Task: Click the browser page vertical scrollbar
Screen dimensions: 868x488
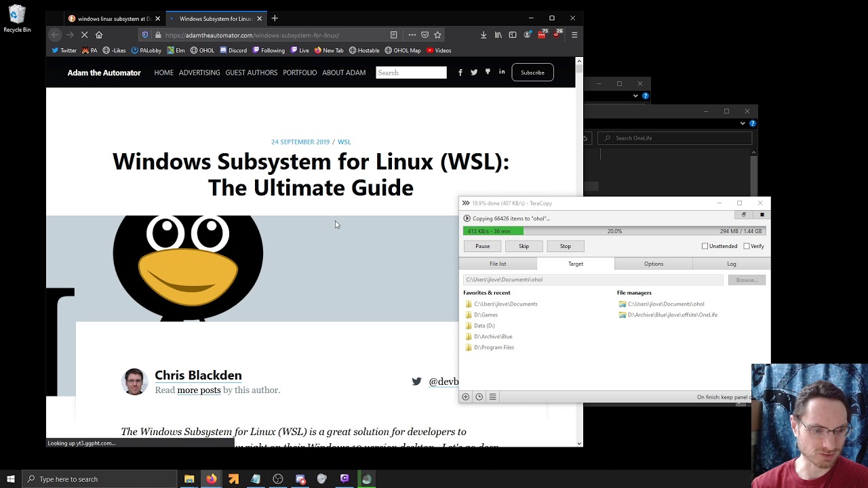Action: coord(579,251)
